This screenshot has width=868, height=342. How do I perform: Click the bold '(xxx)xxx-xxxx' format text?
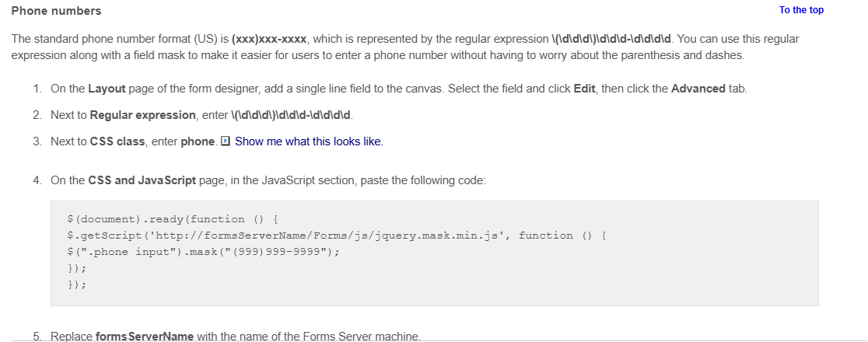(x=269, y=40)
